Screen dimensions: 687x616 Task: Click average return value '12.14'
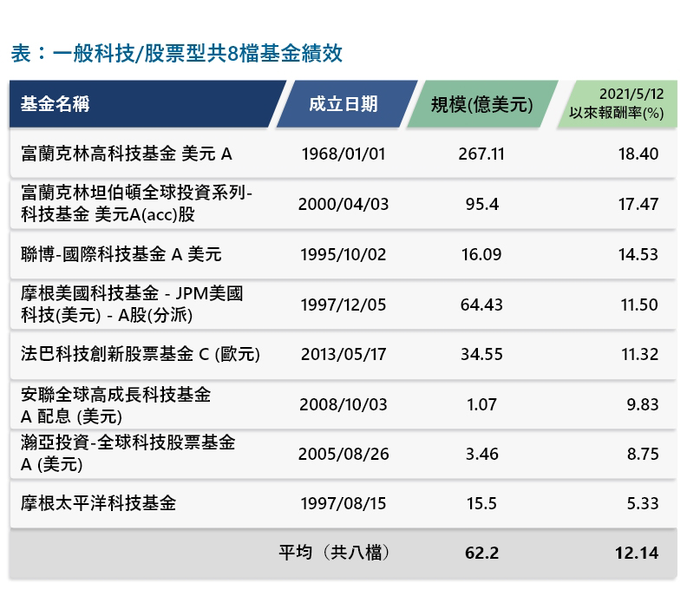pos(637,553)
